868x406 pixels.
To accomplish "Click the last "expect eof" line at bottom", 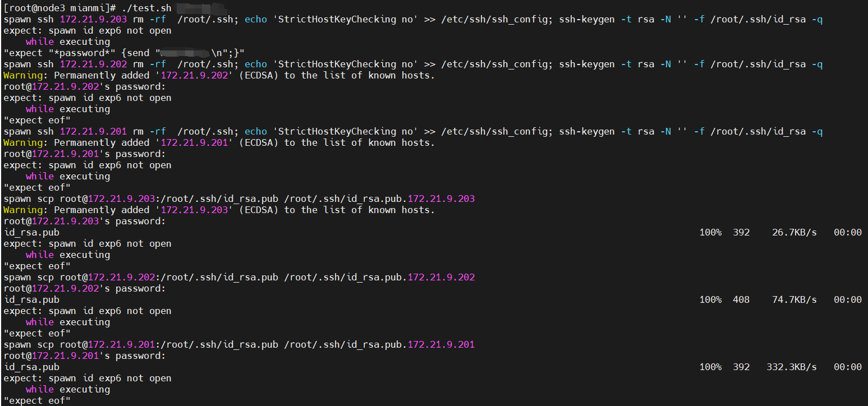I will [37, 400].
